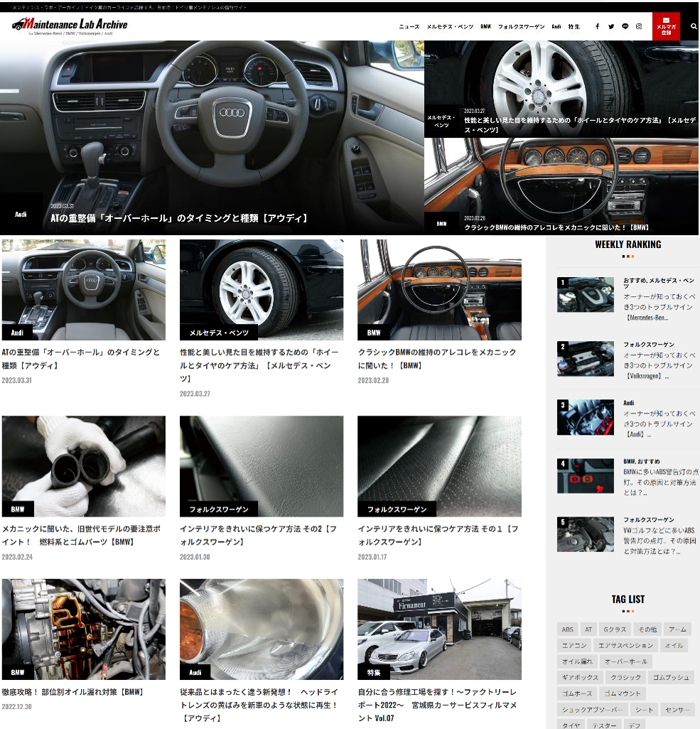The image size is (700, 729).
Task: Click Firmament garage feature thumbnail
Action: (x=439, y=629)
